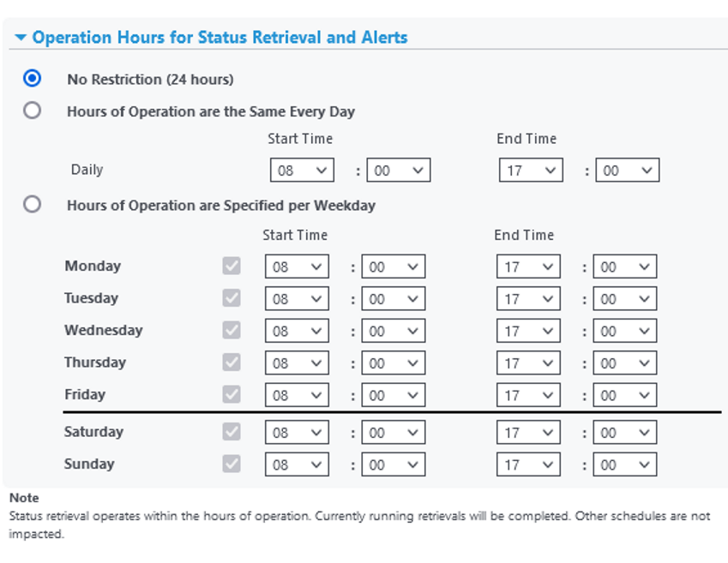The width and height of the screenshot is (728, 563).
Task: Collapse Operation Hours for Status Retrieval section
Action: 21,39
